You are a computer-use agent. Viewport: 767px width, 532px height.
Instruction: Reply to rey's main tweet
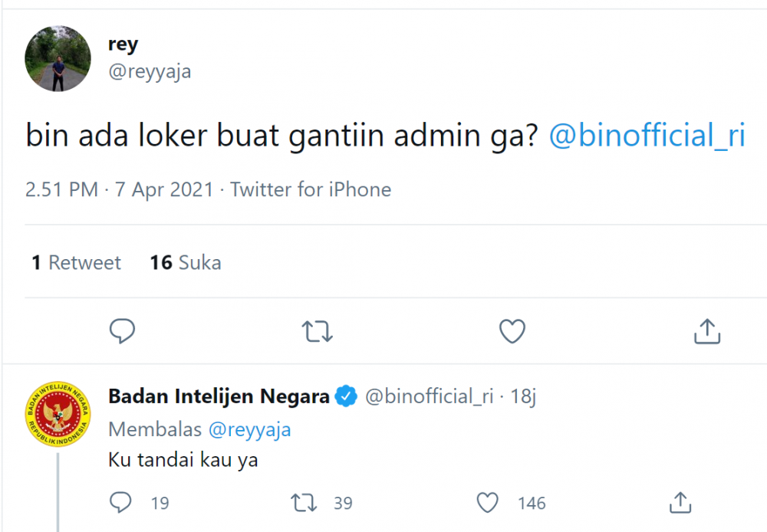click(122, 331)
